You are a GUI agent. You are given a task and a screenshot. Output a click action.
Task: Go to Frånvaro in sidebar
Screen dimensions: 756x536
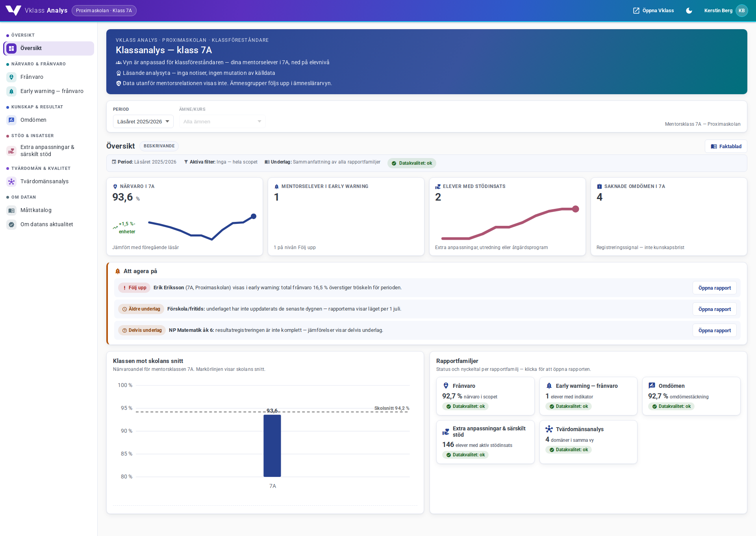click(x=49, y=77)
